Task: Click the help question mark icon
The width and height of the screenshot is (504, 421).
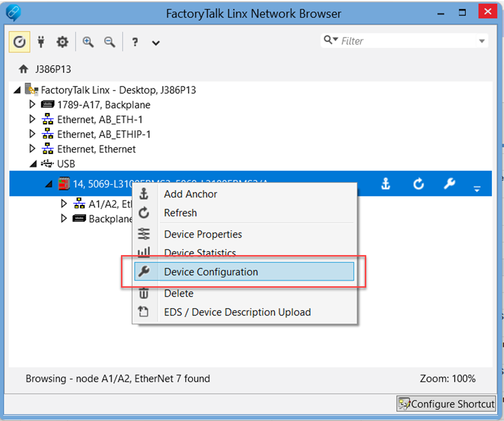Action: (x=135, y=42)
